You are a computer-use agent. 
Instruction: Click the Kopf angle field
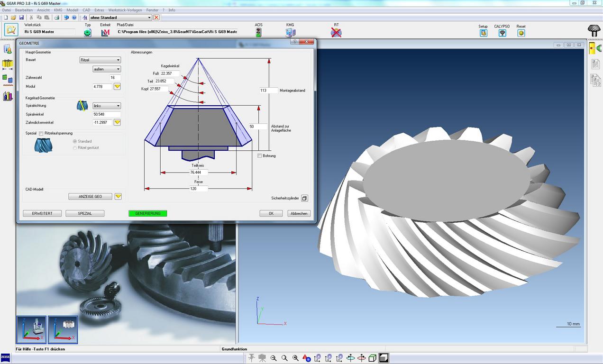coord(158,89)
